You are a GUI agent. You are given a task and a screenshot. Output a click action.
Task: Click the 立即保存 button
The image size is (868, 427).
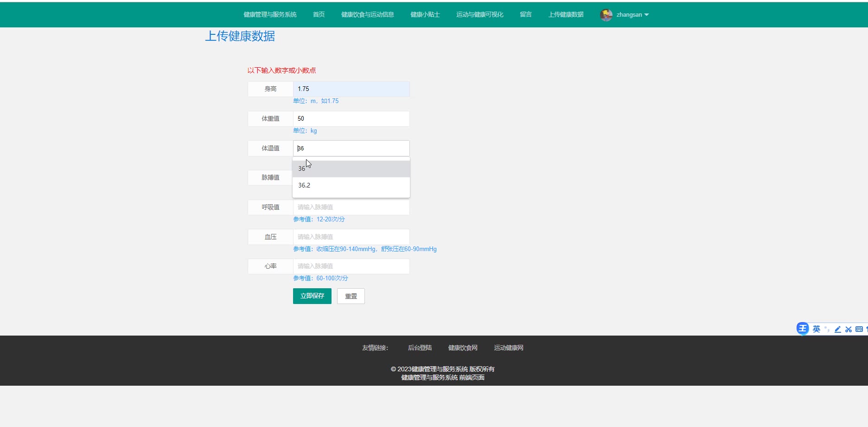[312, 296]
